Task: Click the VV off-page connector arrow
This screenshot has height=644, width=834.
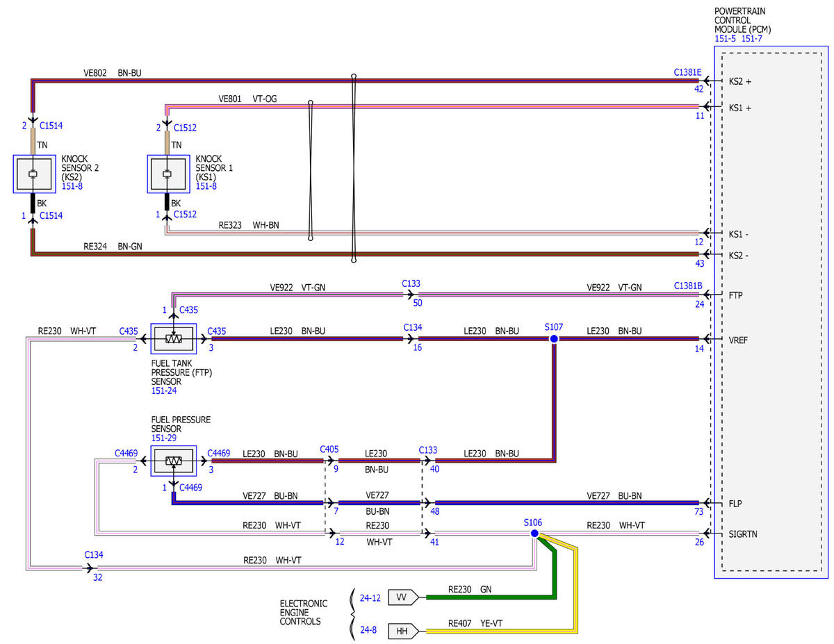Action: (x=403, y=597)
